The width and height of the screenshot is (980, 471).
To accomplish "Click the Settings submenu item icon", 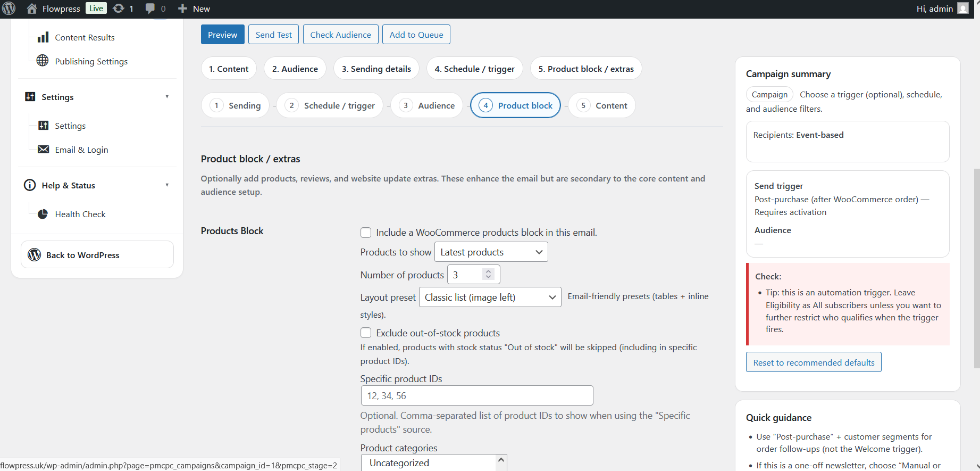I will 44,126.
